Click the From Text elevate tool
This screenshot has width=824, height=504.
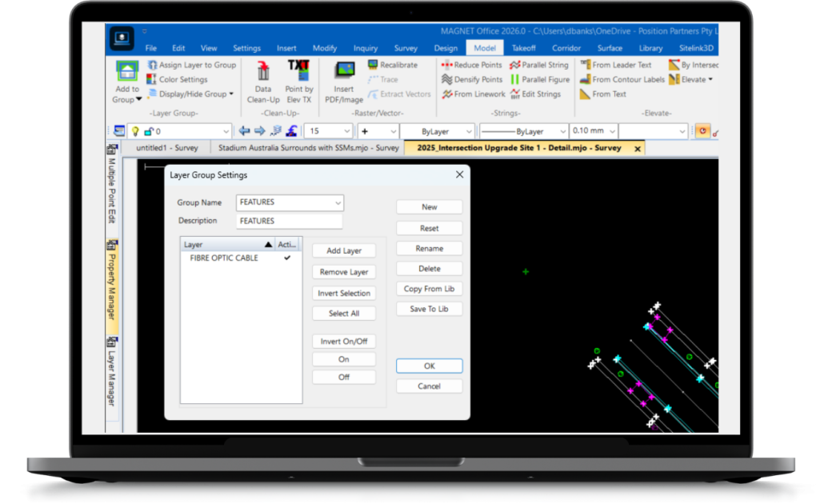click(x=603, y=94)
